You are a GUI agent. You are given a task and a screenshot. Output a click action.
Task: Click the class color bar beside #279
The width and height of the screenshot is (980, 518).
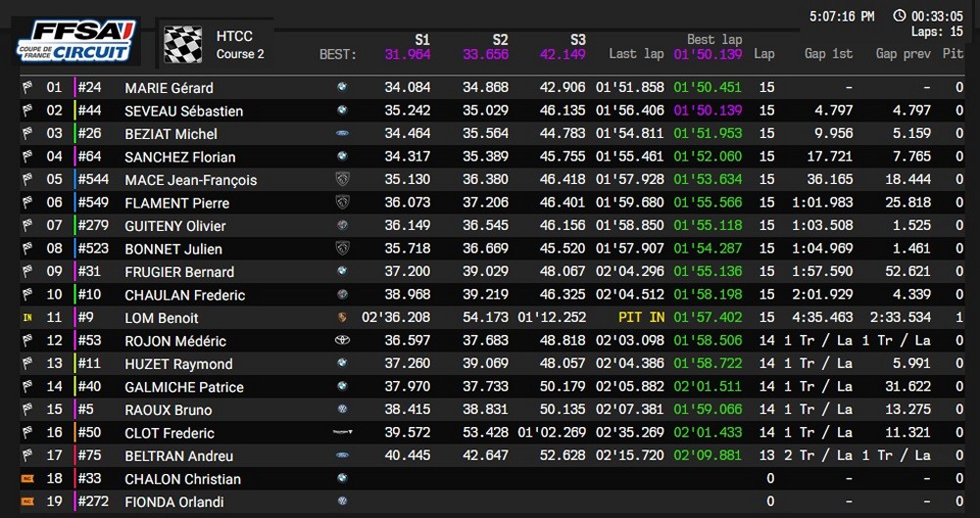(x=75, y=226)
